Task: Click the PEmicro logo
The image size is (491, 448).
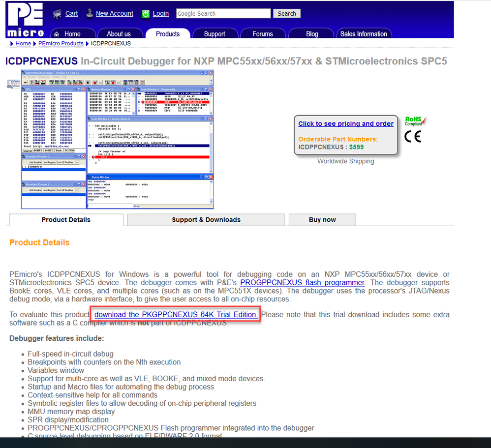Action: [x=26, y=20]
